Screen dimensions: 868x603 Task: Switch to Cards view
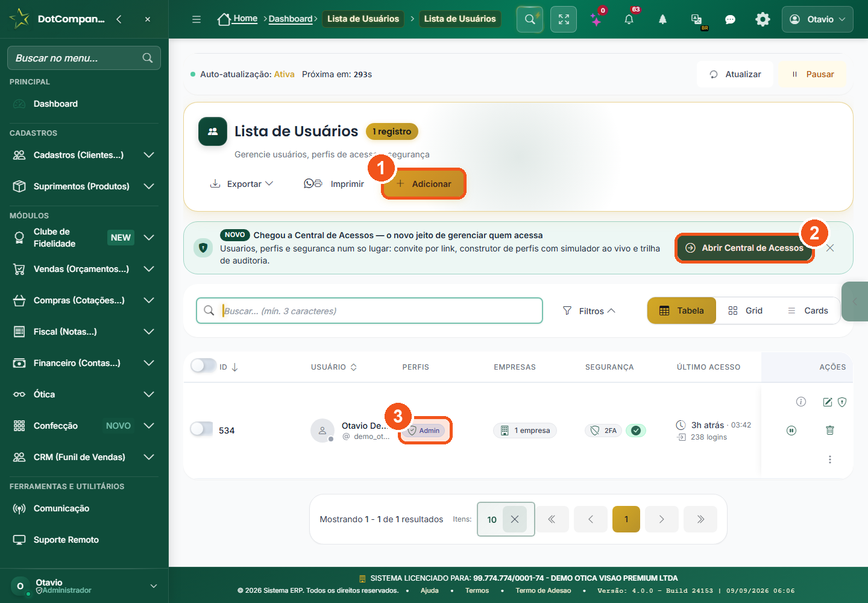pyautogui.click(x=808, y=311)
